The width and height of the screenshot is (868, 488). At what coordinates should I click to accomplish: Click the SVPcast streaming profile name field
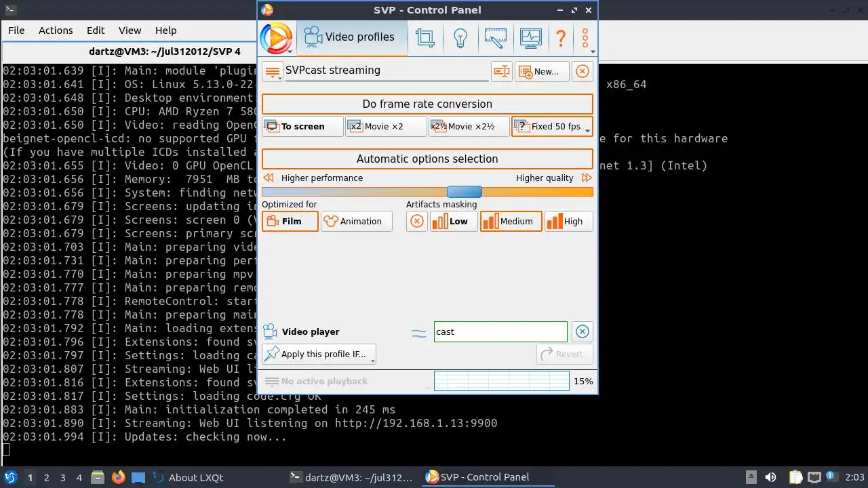pyautogui.click(x=387, y=70)
